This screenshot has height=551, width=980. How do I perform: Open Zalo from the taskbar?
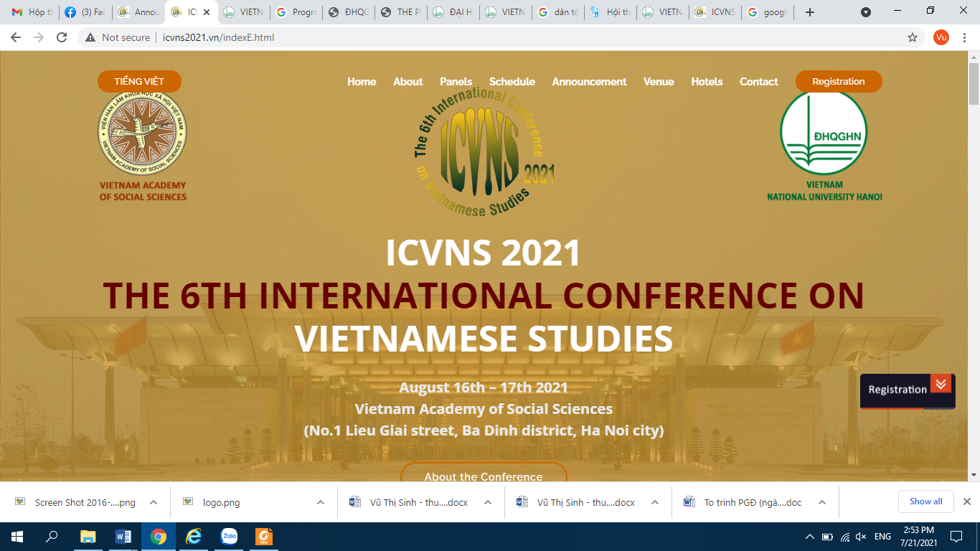pos(229,536)
